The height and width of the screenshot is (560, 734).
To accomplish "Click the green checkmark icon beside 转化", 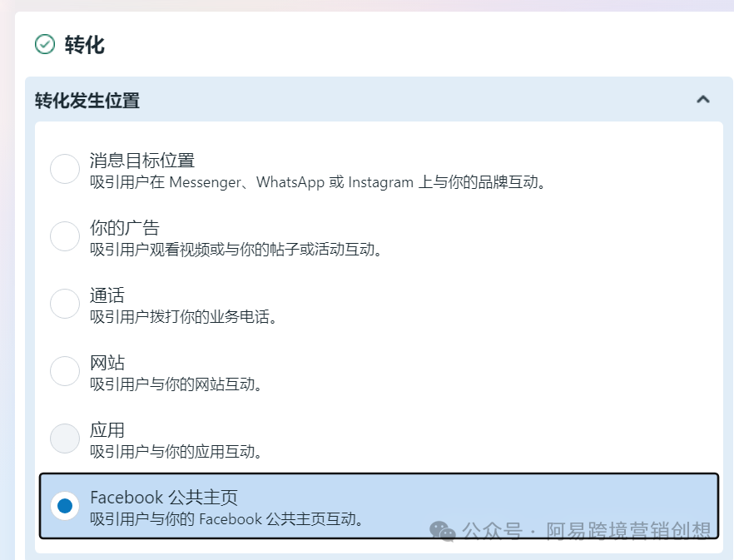I will pos(45,44).
